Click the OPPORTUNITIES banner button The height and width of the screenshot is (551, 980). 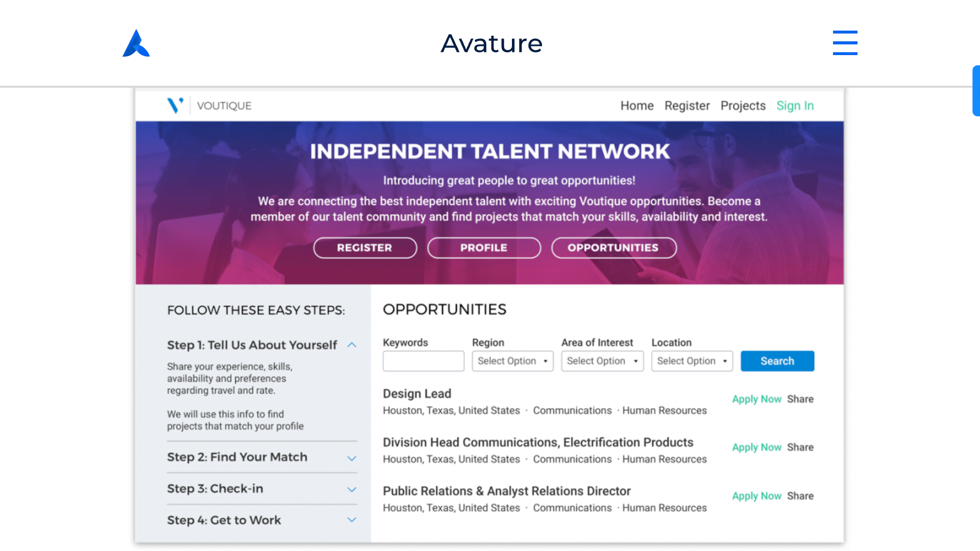(614, 247)
